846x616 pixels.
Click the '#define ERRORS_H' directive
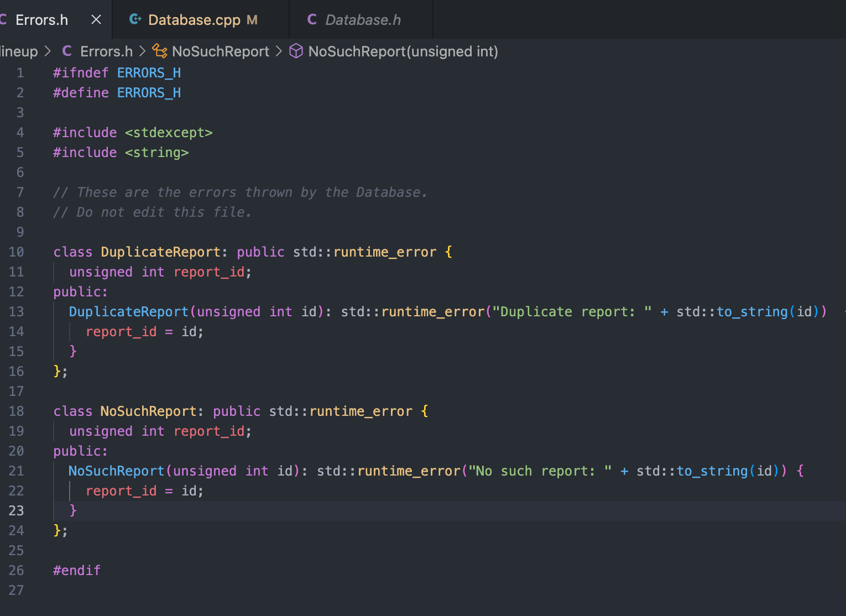(117, 93)
